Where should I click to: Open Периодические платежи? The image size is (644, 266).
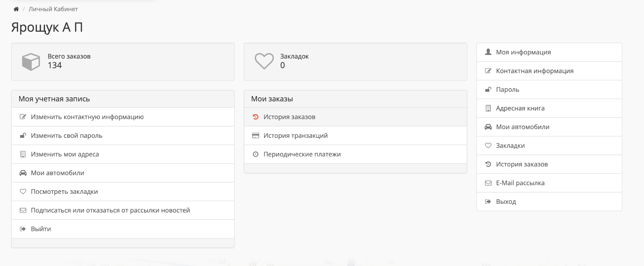pos(302,154)
